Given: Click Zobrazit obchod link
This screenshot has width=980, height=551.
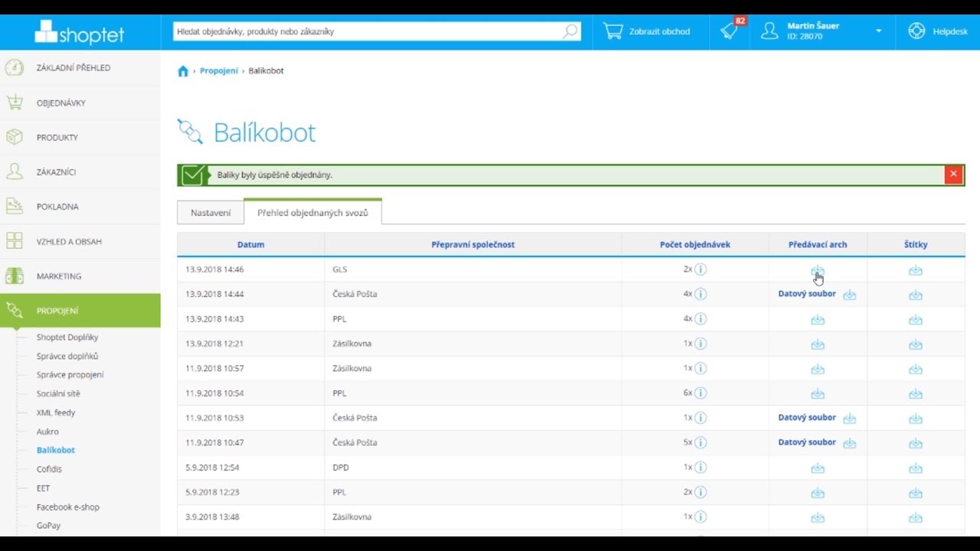Looking at the screenshot, I should click(x=659, y=31).
